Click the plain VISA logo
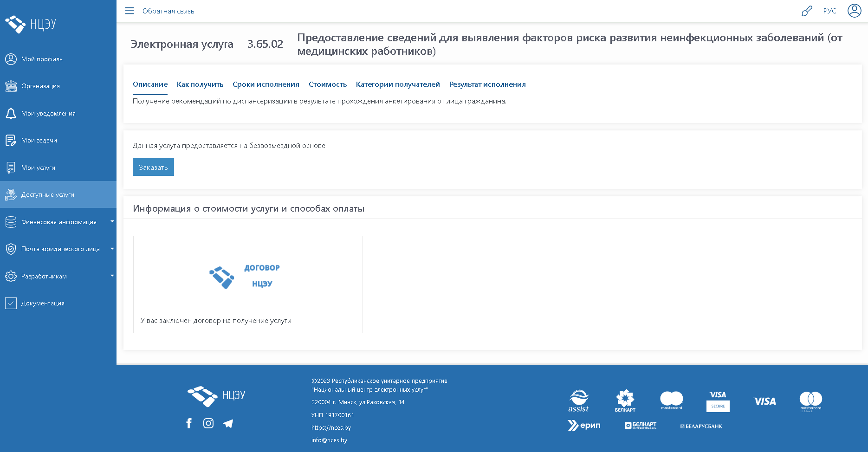The width and height of the screenshot is (868, 452). point(764,401)
